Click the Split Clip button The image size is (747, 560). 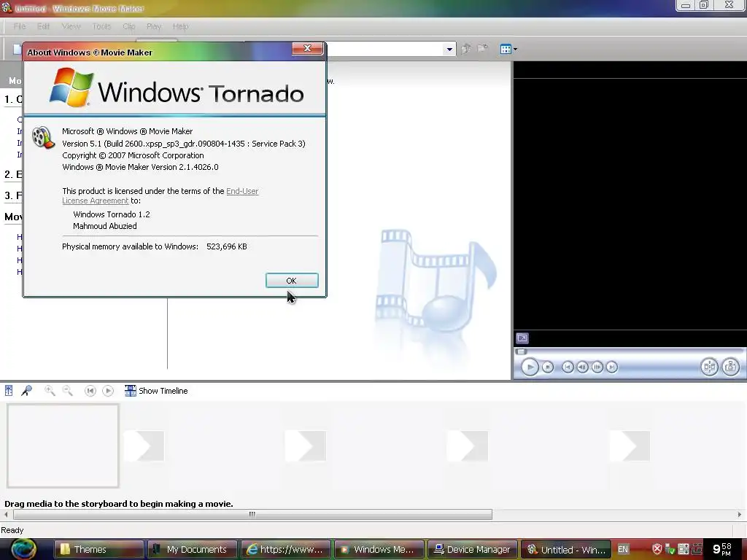[709, 367]
